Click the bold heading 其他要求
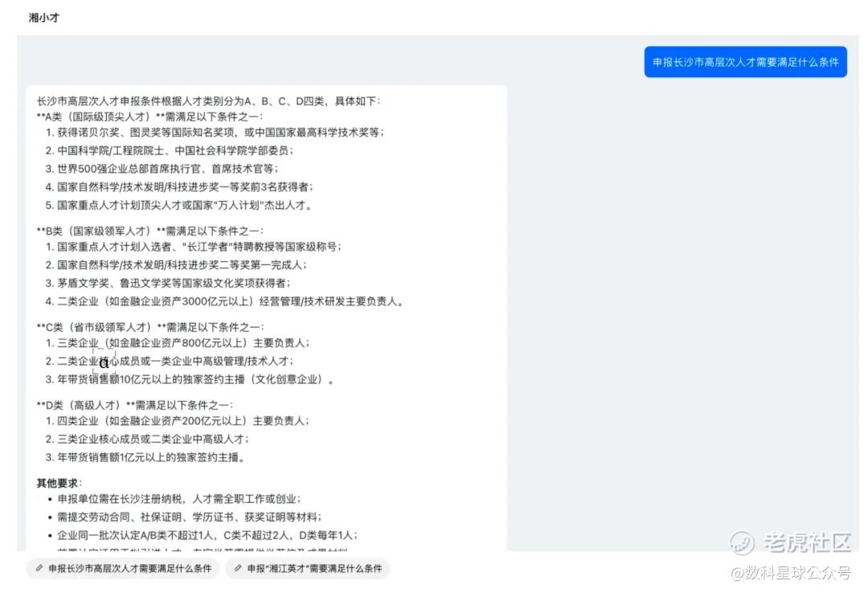The width and height of the screenshot is (868, 593). pyautogui.click(x=59, y=484)
